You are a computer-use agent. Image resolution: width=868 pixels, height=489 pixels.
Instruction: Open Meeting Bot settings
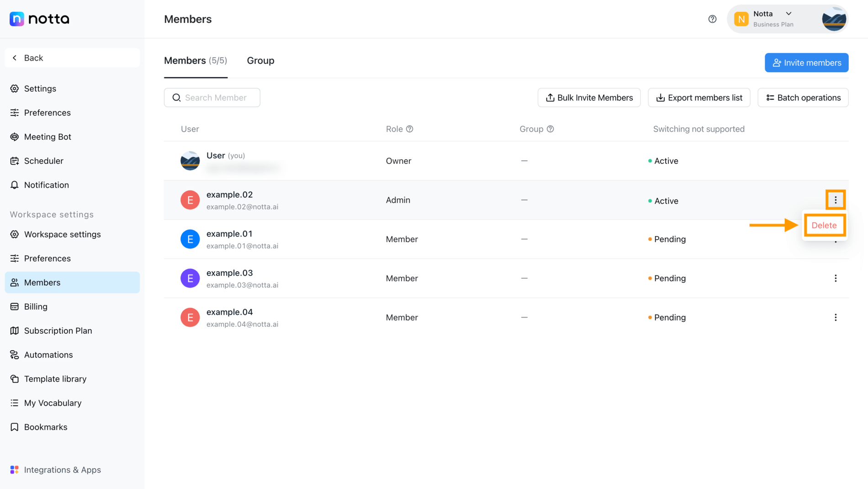pos(48,137)
